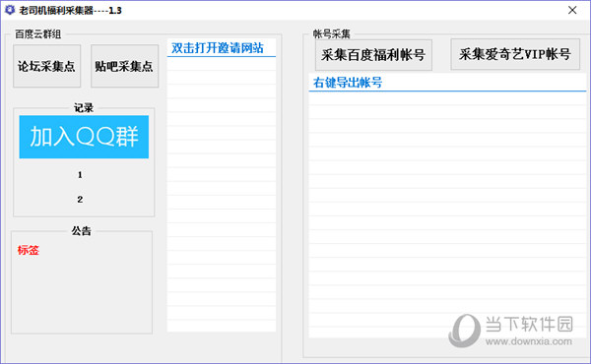Screen dimensions: 591x364
Task: Click the 帐号采集 group label
Action: [332, 34]
